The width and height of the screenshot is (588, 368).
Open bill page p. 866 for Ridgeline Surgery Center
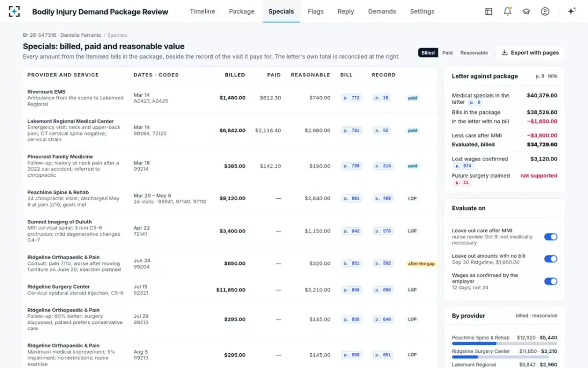[351, 290]
